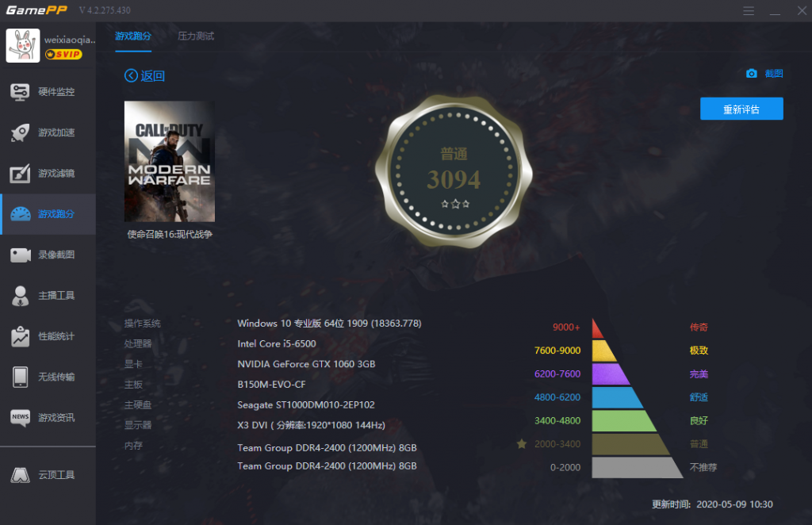Close the GamePP window

pos(802,11)
